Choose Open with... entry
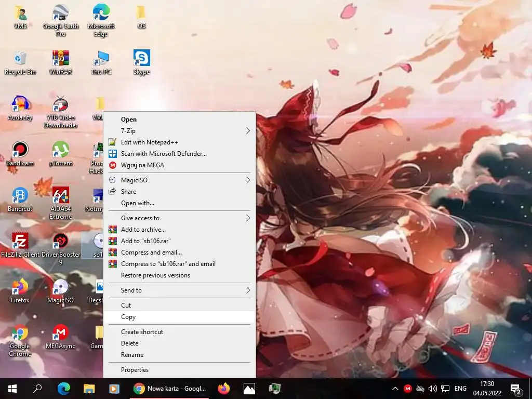This screenshot has height=399, width=532. pyautogui.click(x=179, y=203)
